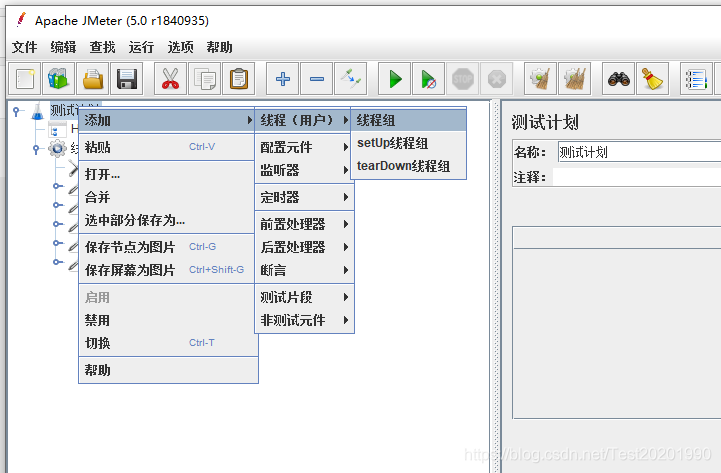Viewport: 721px width, 473px height.
Task: Choose 打开... from the context menu
Action: (166, 174)
